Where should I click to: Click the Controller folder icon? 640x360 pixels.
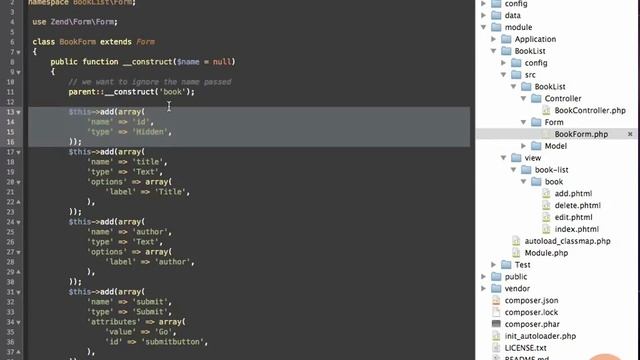tap(536, 98)
